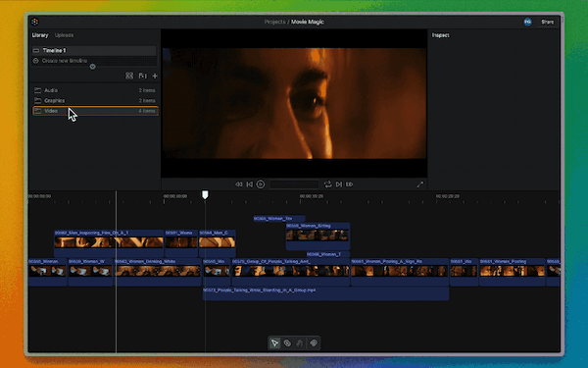The width and height of the screenshot is (588, 368).
Task: Click the fast-forward playback button
Action: pos(350,184)
